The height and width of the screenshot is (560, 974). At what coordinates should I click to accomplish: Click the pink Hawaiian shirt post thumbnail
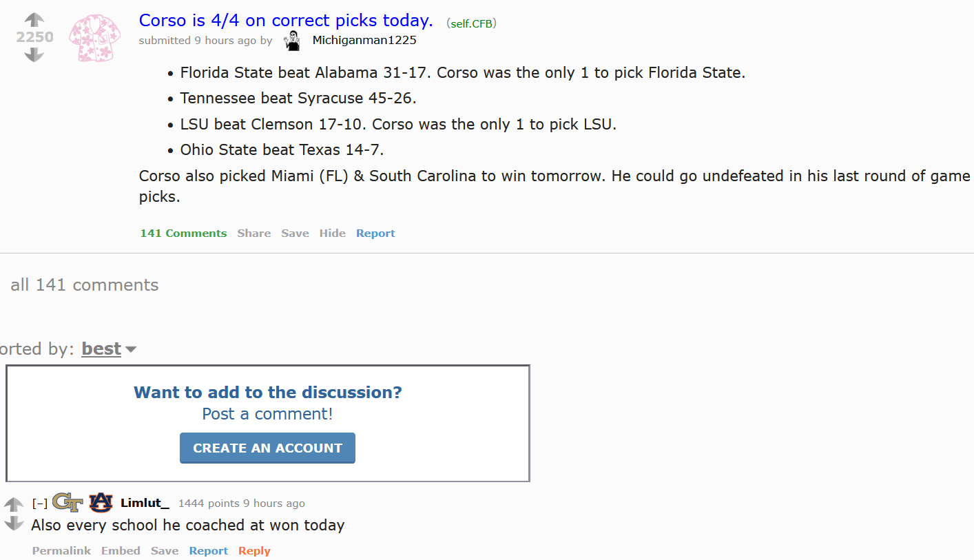94,38
